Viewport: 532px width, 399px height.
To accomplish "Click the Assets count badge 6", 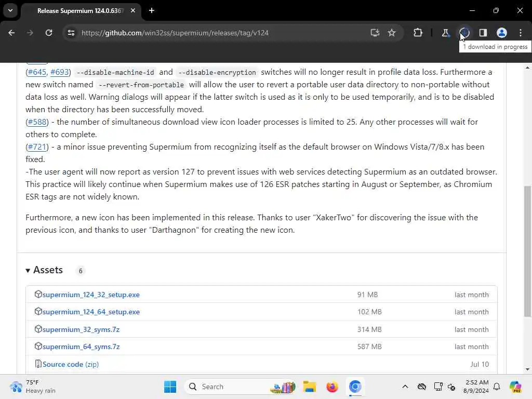I will [81, 271].
